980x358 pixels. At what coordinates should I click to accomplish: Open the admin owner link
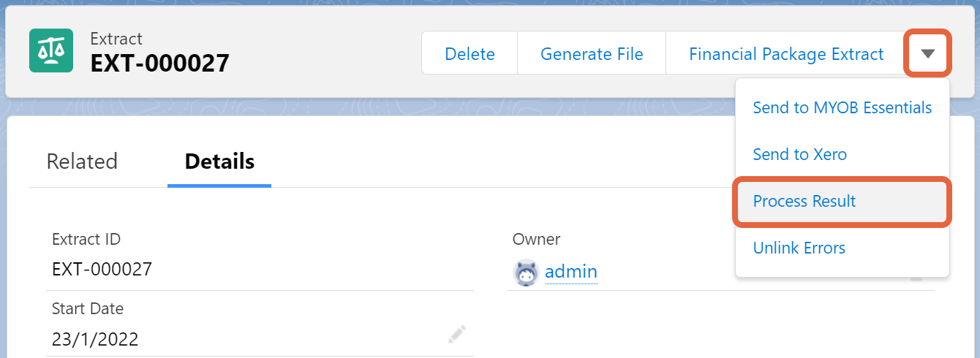click(571, 273)
